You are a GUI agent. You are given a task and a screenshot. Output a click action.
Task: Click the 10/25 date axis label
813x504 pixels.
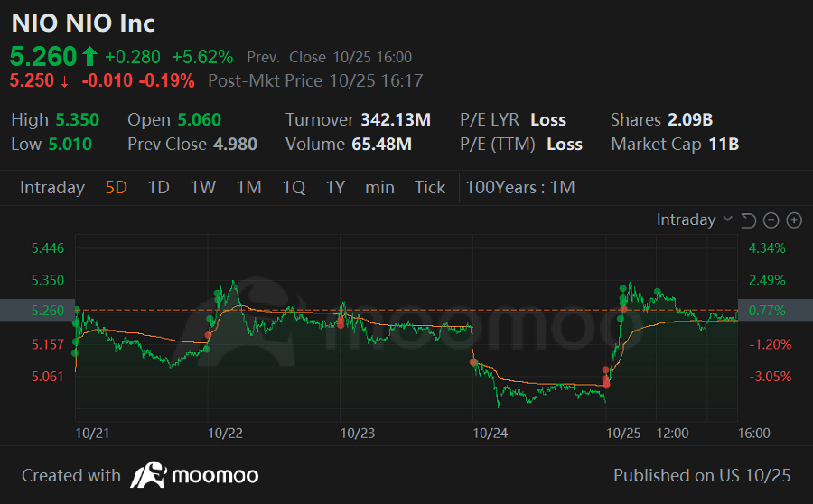pyautogui.click(x=623, y=433)
